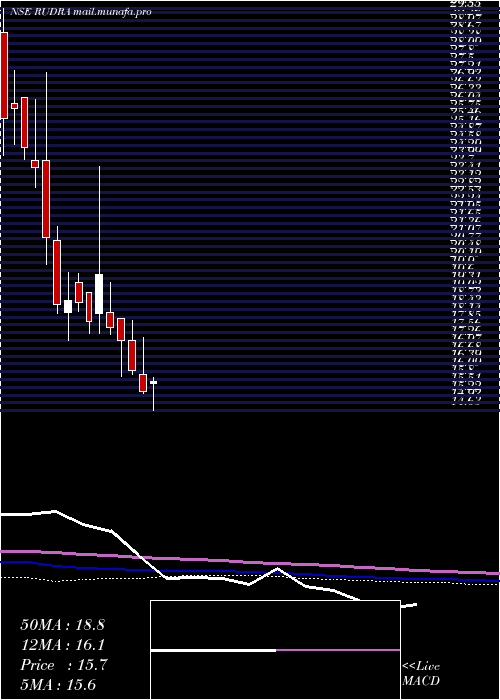This screenshot has width=500, height=700.
Task: Click the Price : 15.7 label
Action: (63, 665)
